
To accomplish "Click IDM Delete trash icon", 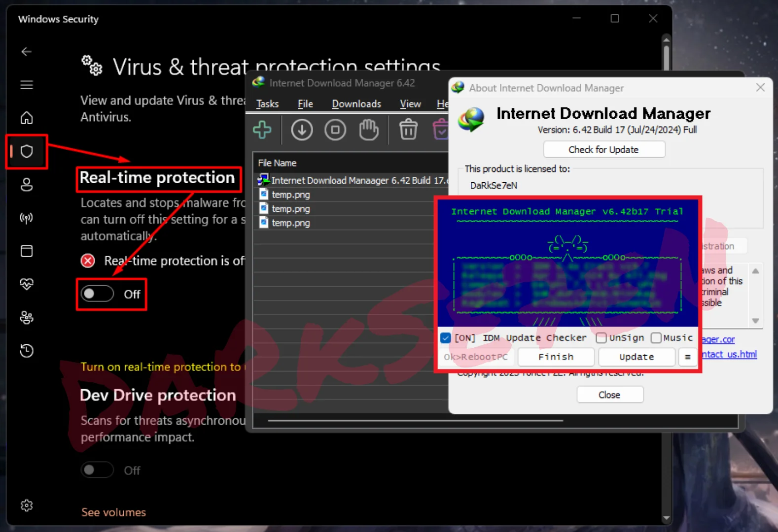I will click(408, 130).
